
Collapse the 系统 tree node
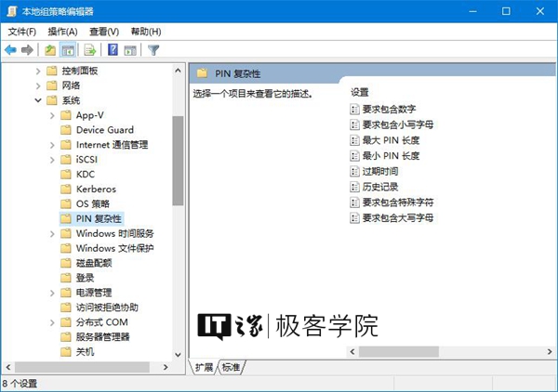[x=38, y=100]
